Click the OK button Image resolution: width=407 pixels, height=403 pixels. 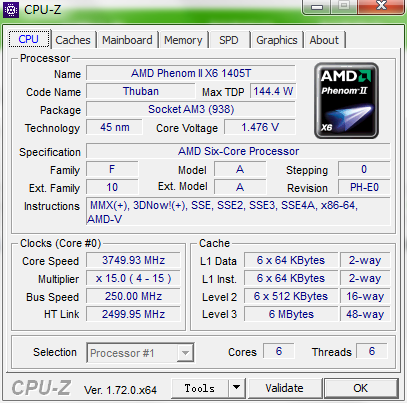click(361, 388)
